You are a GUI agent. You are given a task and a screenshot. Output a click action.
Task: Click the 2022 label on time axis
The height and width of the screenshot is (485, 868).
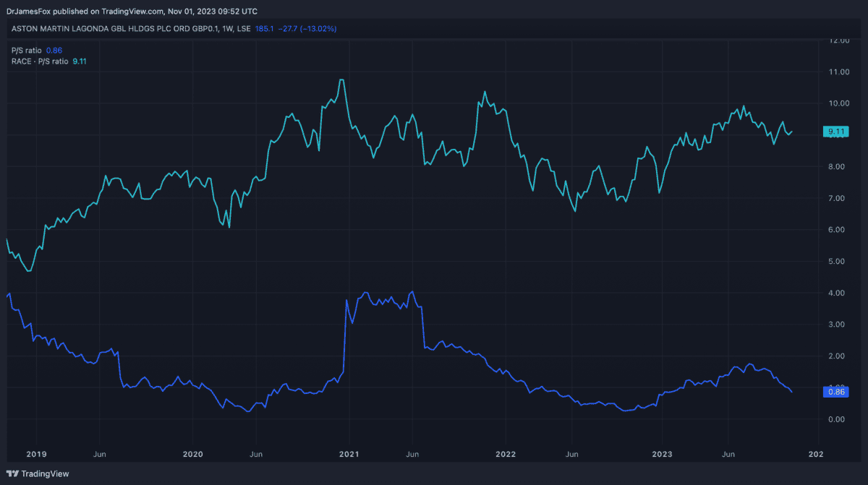506,454
